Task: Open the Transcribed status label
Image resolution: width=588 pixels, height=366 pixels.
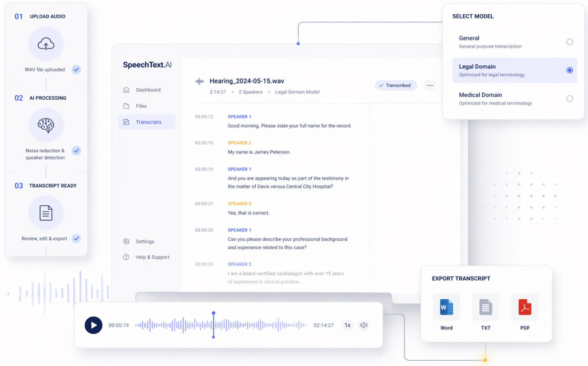Action: pos(396,85)
